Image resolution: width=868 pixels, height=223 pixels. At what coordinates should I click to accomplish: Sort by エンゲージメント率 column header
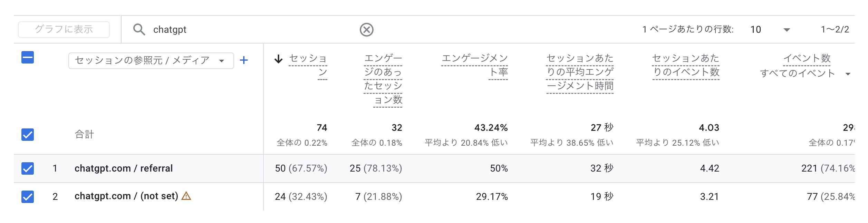click(475, 65)
